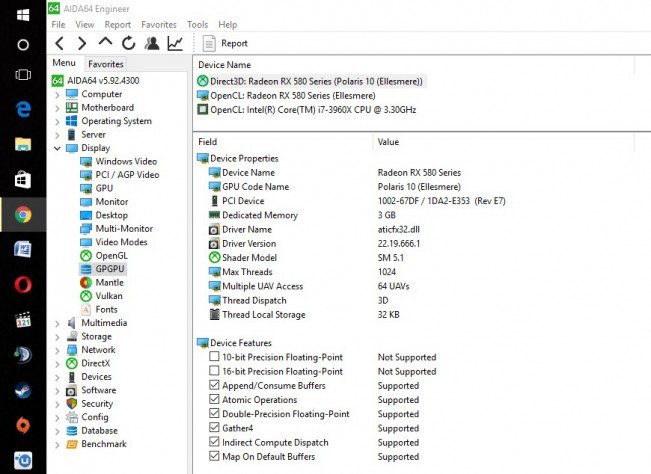Image resolution: width=651 pixels, height=474 pixels.
Task: Expand the Server tree node
Action: (57, 135)
